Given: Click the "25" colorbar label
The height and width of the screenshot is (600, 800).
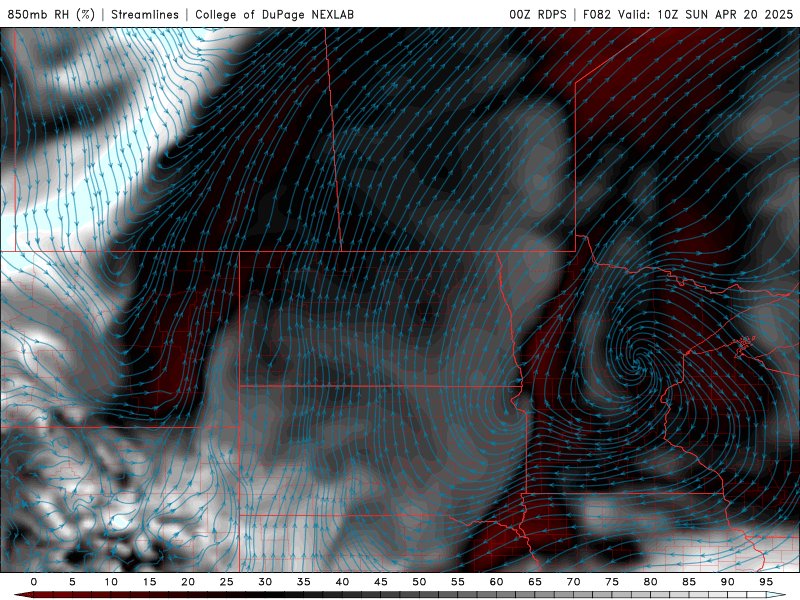Looking at the screenshot, I should click(227, 582).
